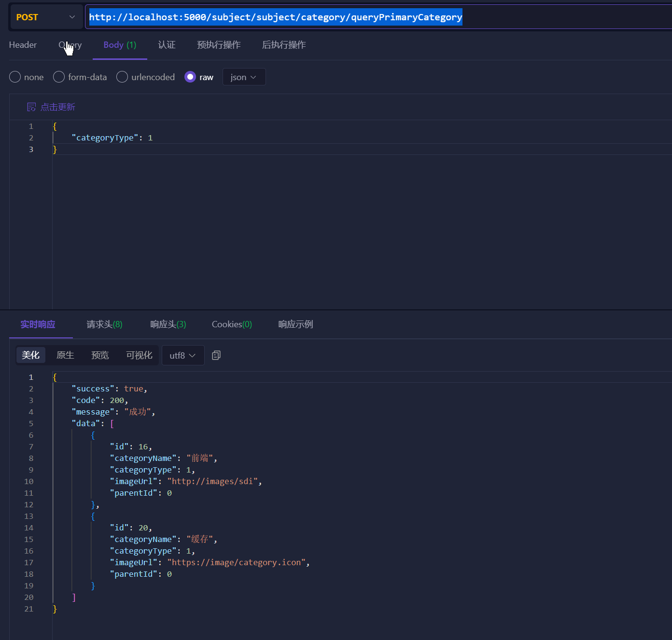Click the opening brace on response line 1
The width and height of the screenshot is (672, 640).
pos(55,377)
